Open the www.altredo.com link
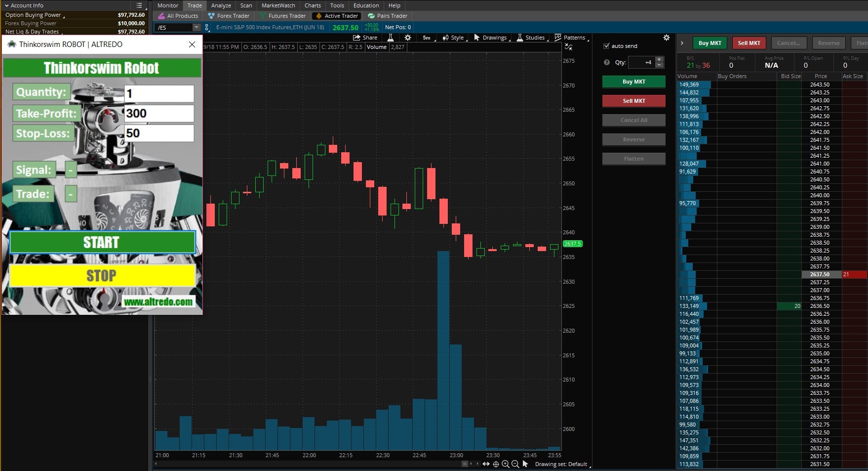 pos(158,301)
